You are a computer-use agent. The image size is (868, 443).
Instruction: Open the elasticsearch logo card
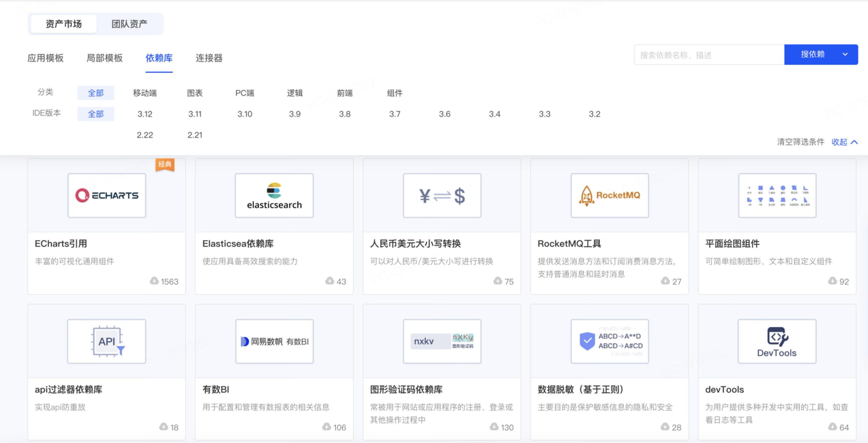[x=274, y=195]
